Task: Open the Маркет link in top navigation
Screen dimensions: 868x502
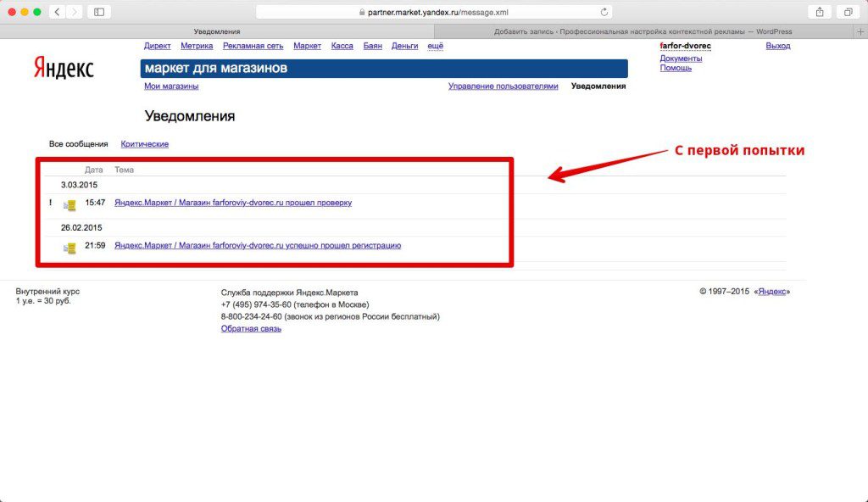Action: pyautogui.click(x=307, y=46)
